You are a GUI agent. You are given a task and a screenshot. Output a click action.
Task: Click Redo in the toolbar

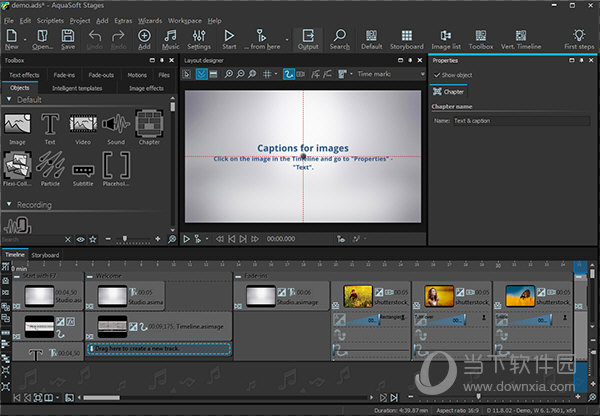(x=118, y=39)
